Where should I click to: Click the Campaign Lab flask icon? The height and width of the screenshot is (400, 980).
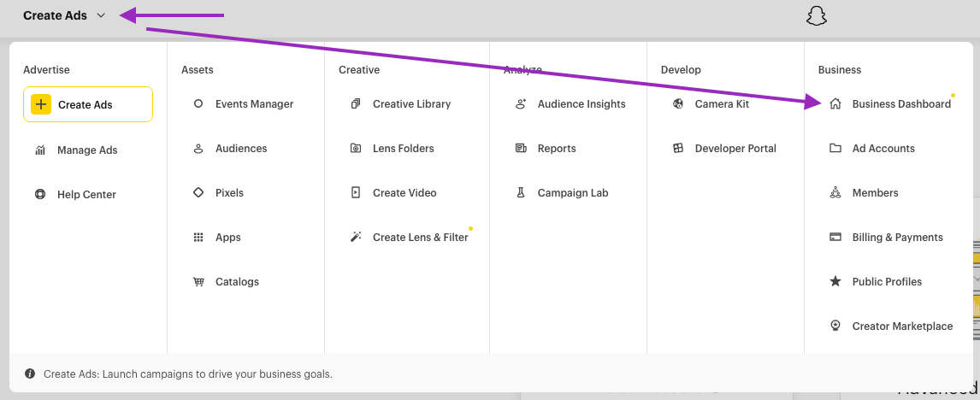(521, 192)
